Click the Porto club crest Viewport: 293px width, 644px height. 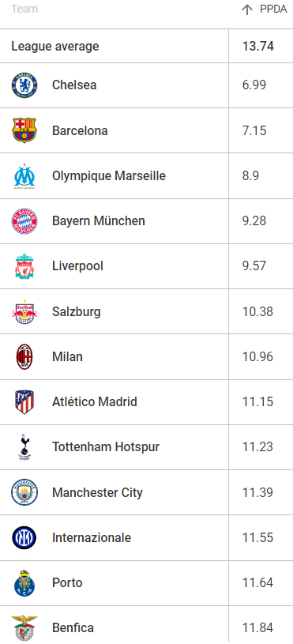25,583
